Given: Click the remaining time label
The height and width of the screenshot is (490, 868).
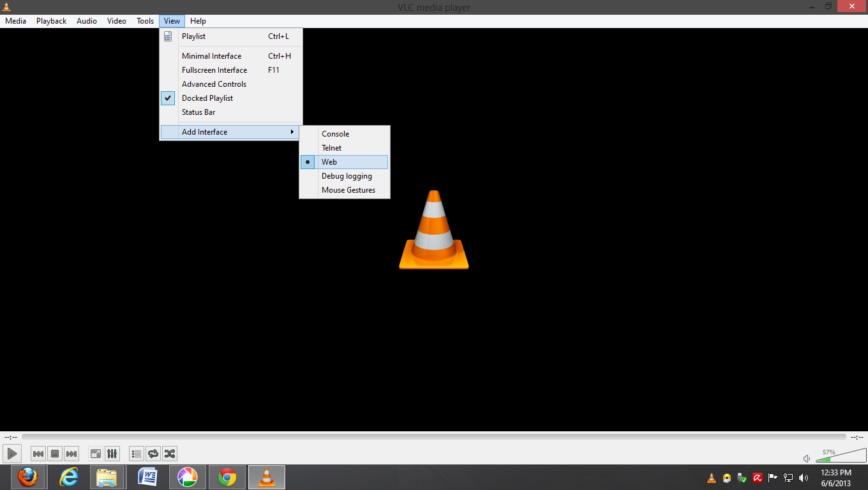Looking at the screenshot, I should 857,437.
